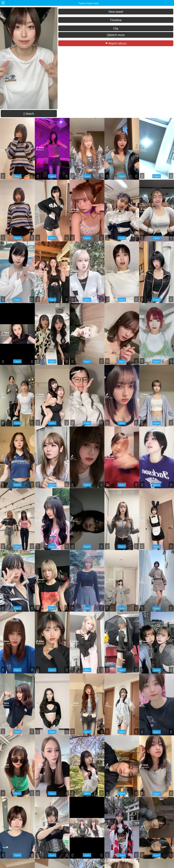Viewport: 174px width, 868px height.
Task: Open the piggyback pair video thumbnail
Action: coord(52,396)
